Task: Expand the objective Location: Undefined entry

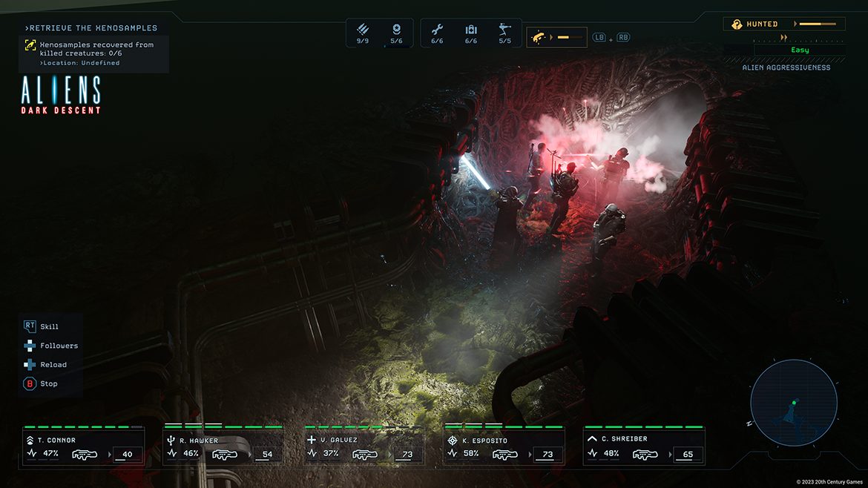Action: [x=80, y=63]
